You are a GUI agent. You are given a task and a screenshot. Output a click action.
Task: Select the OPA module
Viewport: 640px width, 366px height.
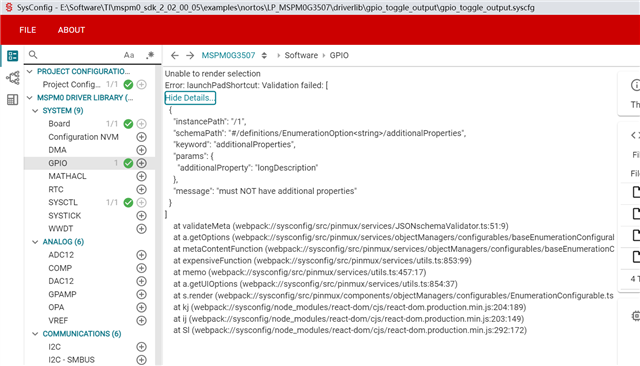point(56,307)
